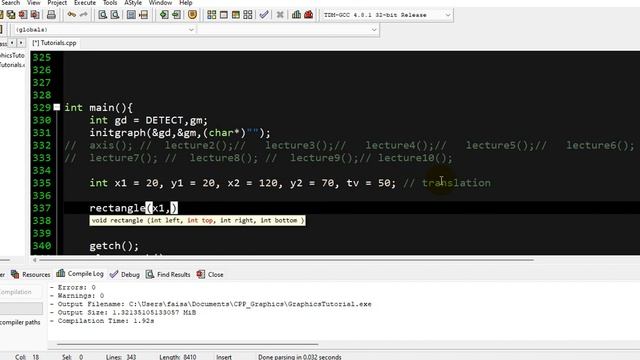Click the Delete Profiling Information red icon

[x=309, y=15]
